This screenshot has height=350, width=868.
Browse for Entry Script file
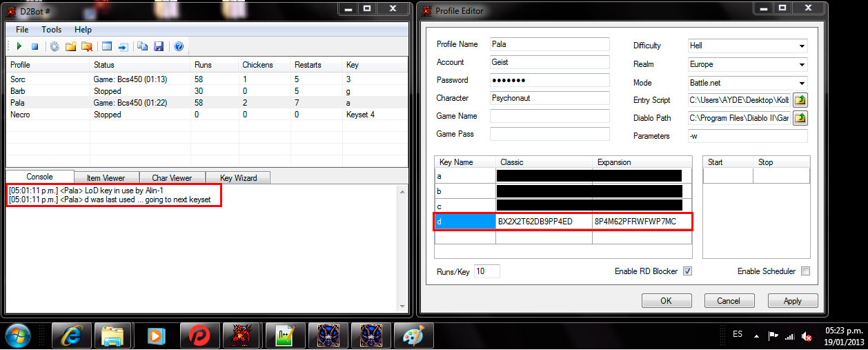point(800,100)
